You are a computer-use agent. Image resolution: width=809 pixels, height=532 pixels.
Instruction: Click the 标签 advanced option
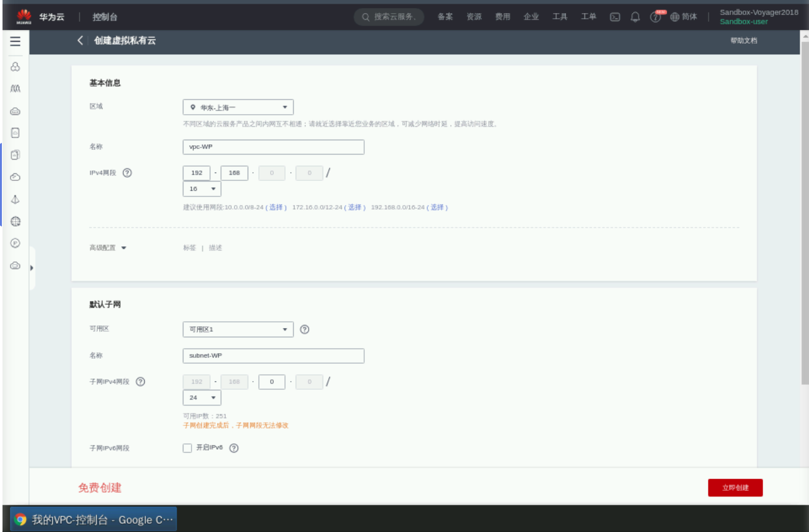(190, 248)
